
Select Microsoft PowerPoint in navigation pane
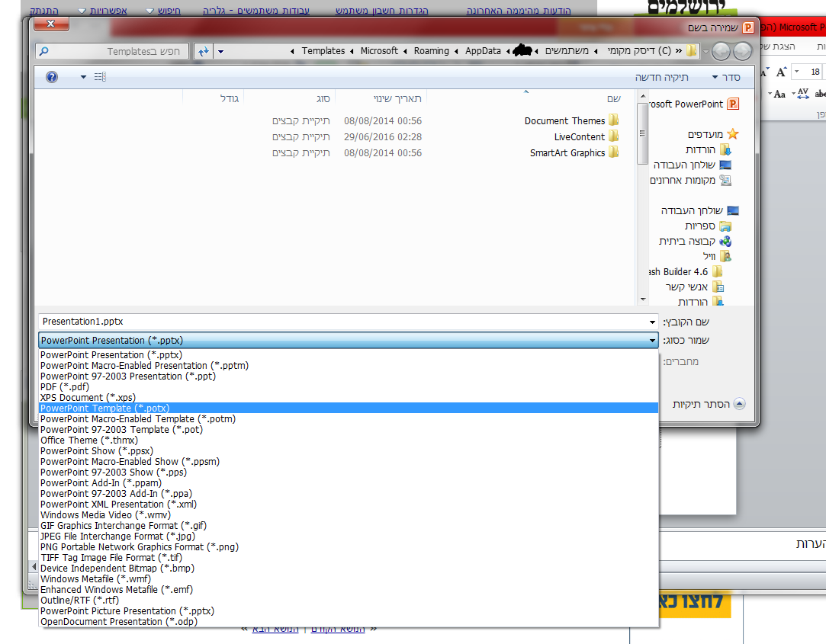pyautogui.click(x=693, y=104)
